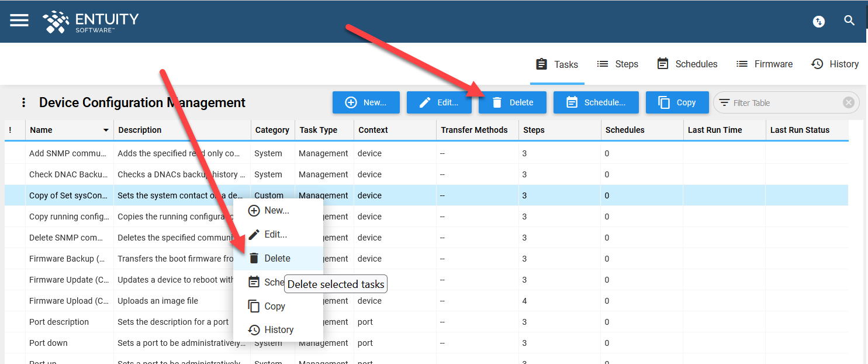Toggle sort arrow on the Name column
This screenshot has width=868, height=364.
coord(106,130)
